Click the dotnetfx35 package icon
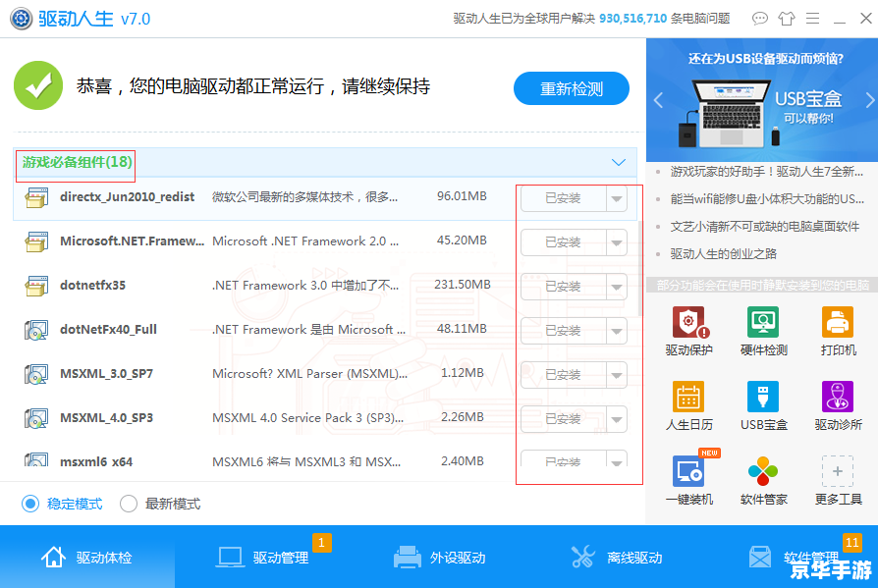878x588 pixels. click(x=36, y=286)
